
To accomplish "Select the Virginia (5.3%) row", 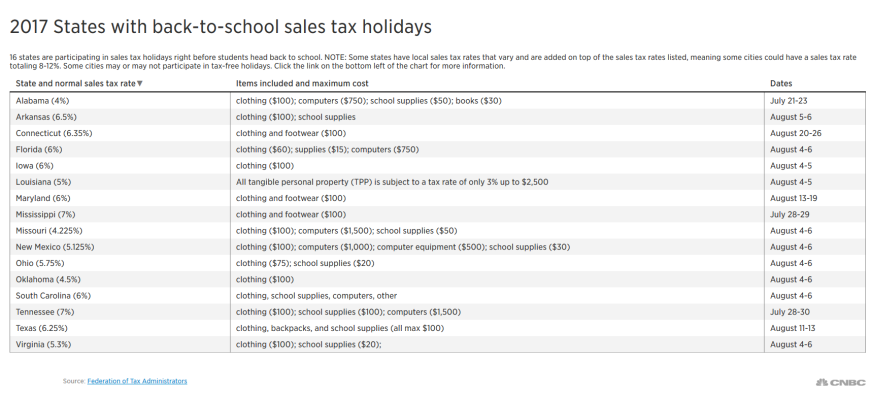I will tap(437, 344).
